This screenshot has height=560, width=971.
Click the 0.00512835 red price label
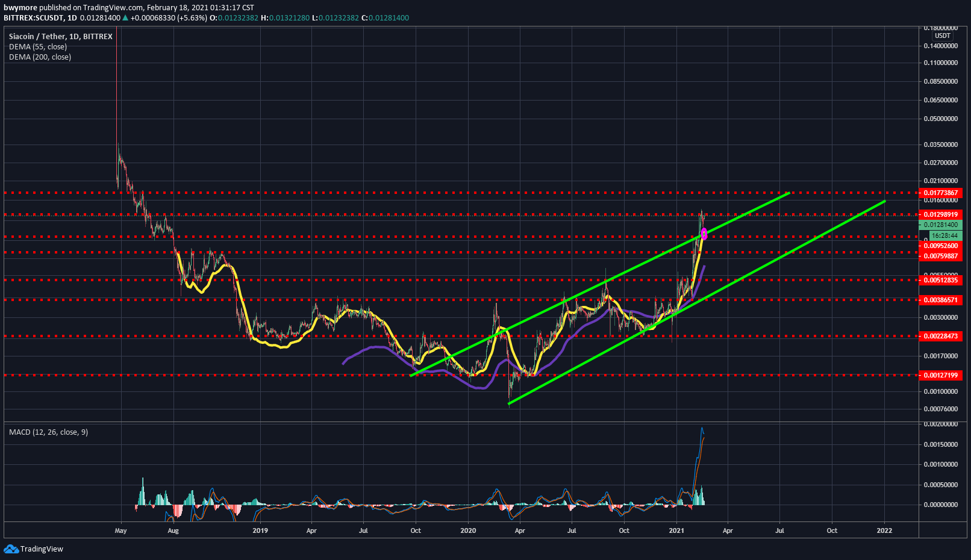940,280
